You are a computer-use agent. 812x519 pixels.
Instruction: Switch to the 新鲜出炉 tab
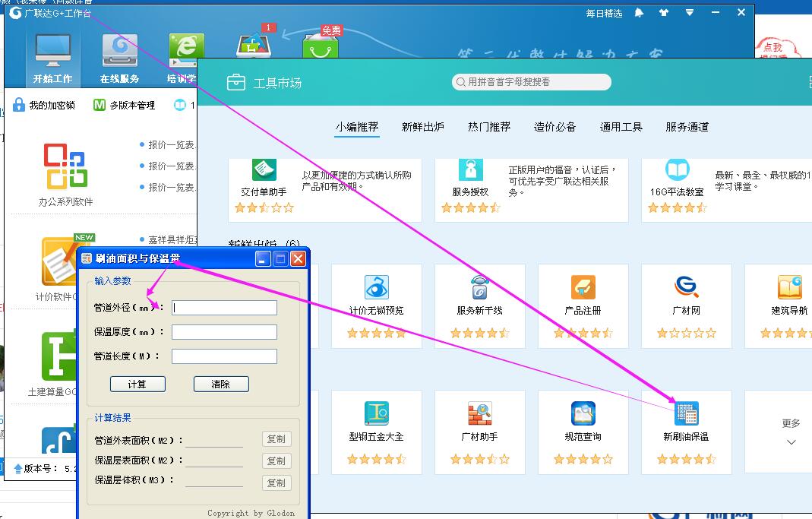[x=423, y=127]
